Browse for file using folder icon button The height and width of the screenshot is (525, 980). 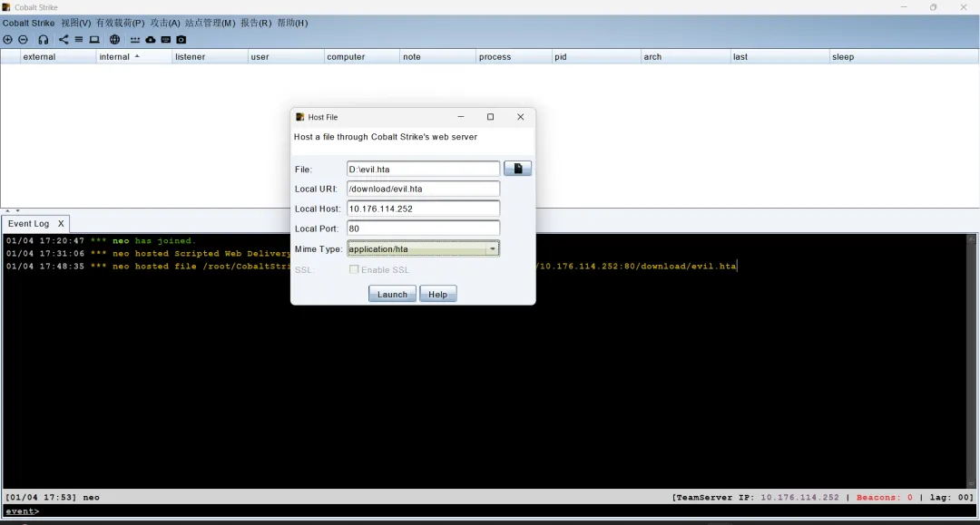point(517,169)
